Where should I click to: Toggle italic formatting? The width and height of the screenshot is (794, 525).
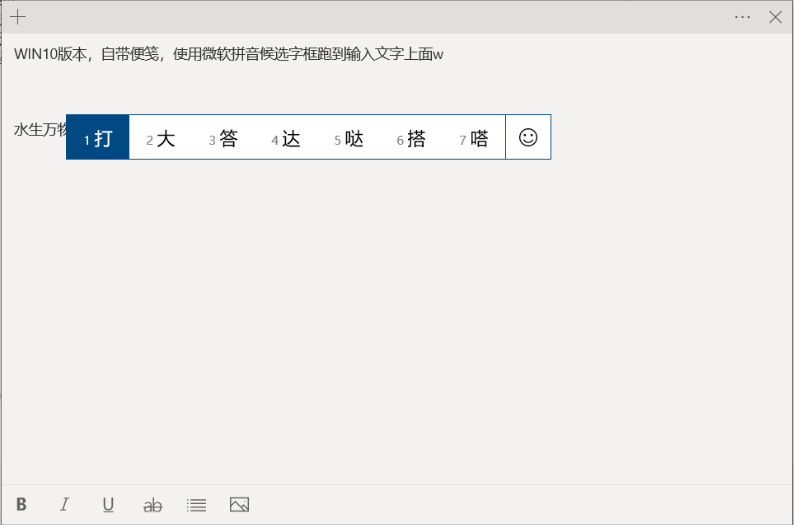64,504
